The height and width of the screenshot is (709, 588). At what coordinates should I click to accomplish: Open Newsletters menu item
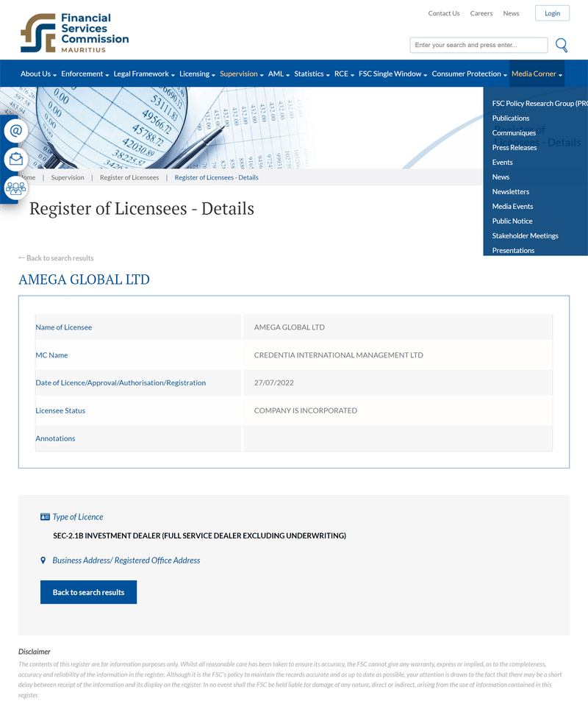point(511,192)
